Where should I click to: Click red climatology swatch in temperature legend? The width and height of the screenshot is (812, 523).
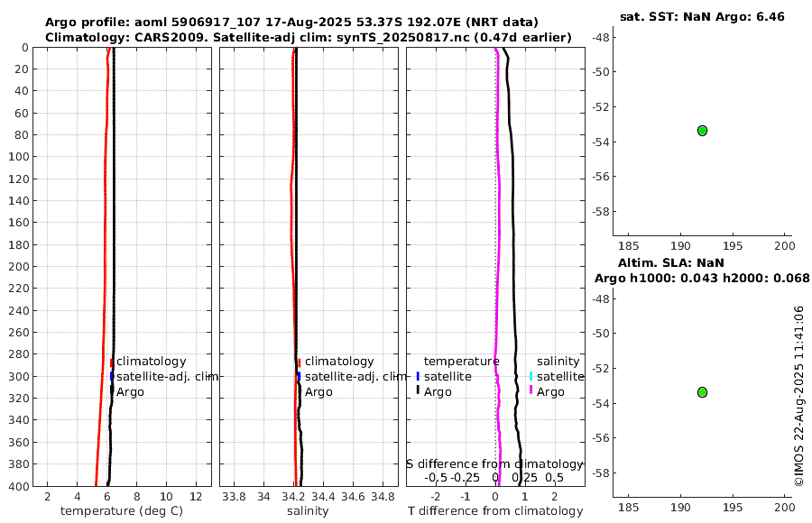[111, 362]
